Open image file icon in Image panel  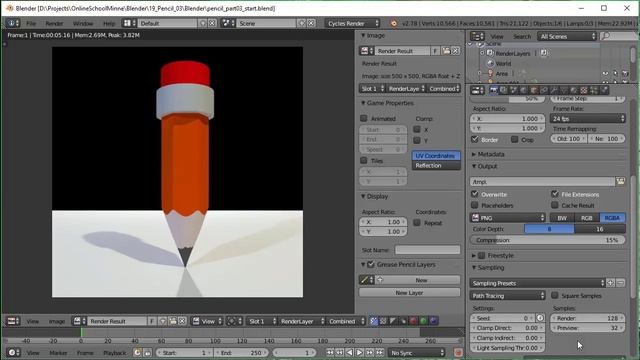(x=446, y=51)
